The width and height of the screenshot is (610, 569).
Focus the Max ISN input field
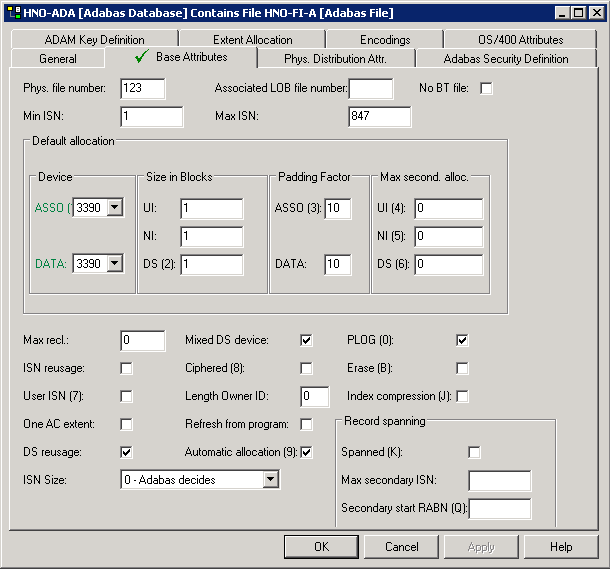point(379,117)
